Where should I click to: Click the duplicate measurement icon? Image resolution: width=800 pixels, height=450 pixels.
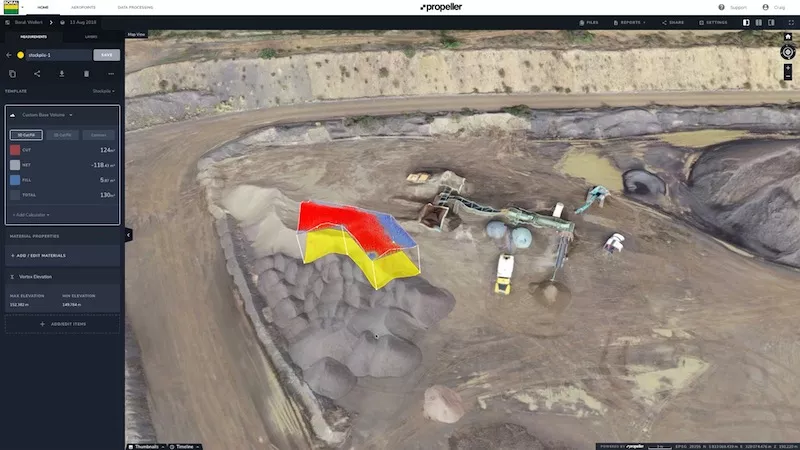(12, 73)
